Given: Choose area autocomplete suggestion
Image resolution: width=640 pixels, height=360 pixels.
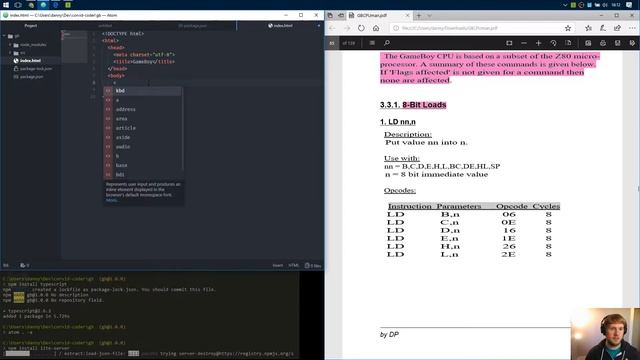Looking at the screenshot, I should click(143, 119).
